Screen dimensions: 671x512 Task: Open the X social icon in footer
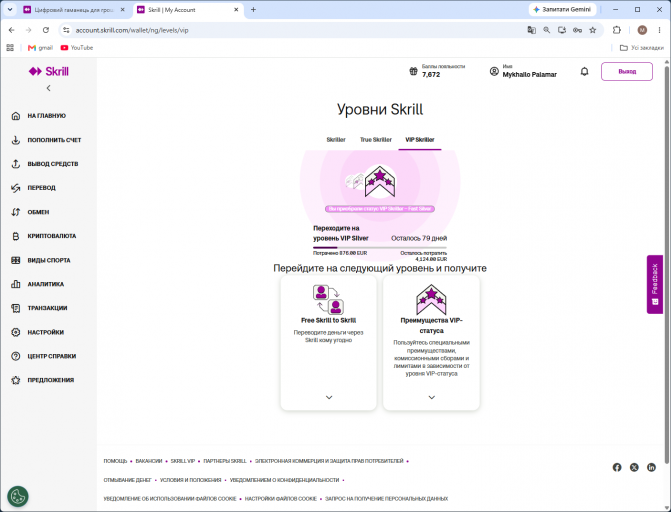(634, 467)
